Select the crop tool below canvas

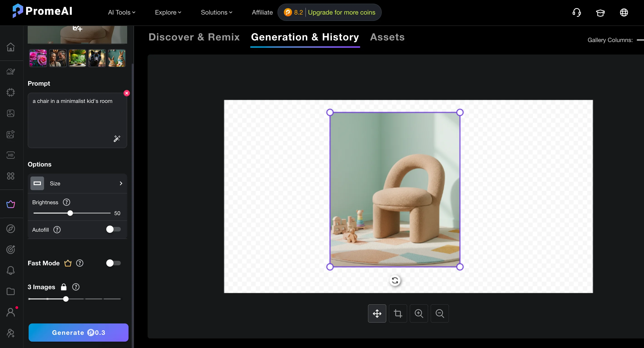398,313
